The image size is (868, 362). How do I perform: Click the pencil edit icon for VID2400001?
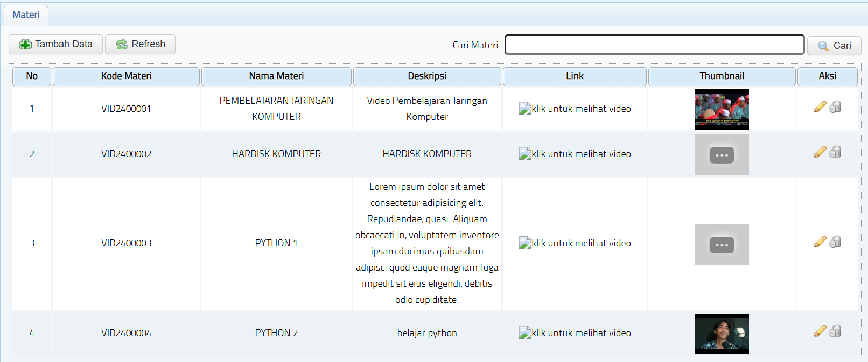point(820,107)
